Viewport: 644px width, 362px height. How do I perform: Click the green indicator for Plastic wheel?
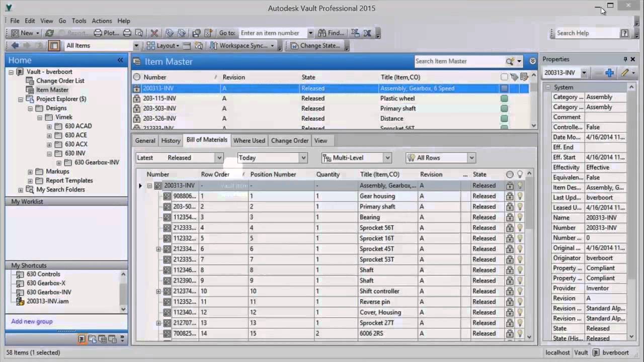(504, 99)
